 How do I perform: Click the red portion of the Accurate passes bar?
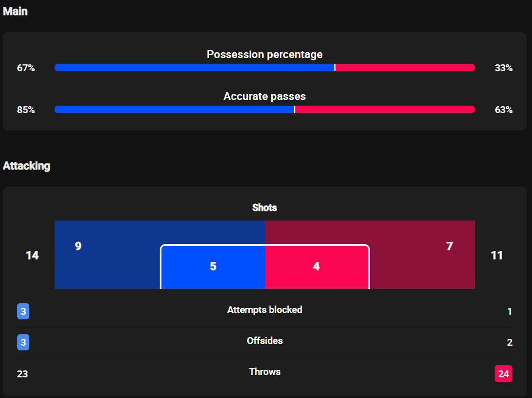[385, 110]
